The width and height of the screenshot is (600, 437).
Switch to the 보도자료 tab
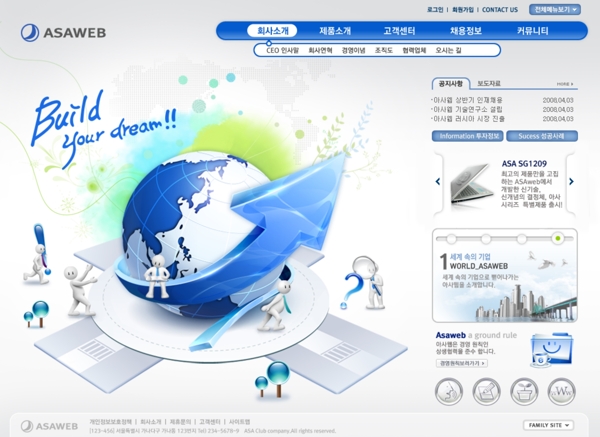click(489, 83)
